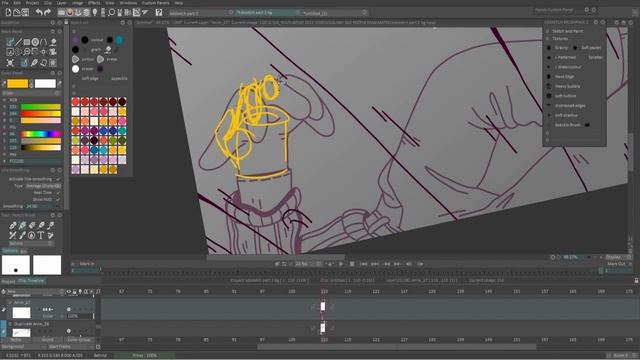
Task: Toggle the lock icon in layer header
Action: (x=74, y=291)
